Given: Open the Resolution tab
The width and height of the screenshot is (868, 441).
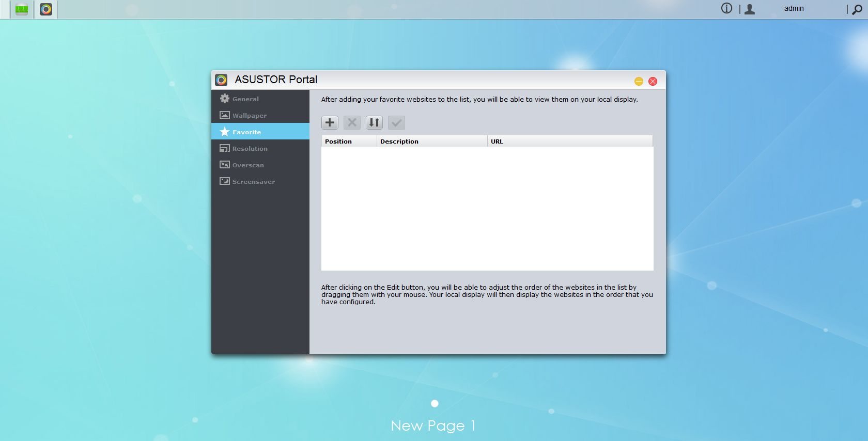Looking at the screenshot, I should coord(260,148).
